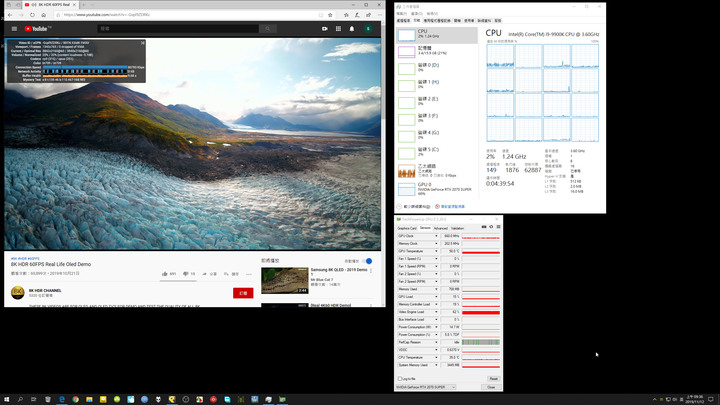The width and height of the screenshot is (720, 405).
Task: Select the 磁碟 0 (D:) item in the Task Manager sidebar
Action: pos(437,68)
